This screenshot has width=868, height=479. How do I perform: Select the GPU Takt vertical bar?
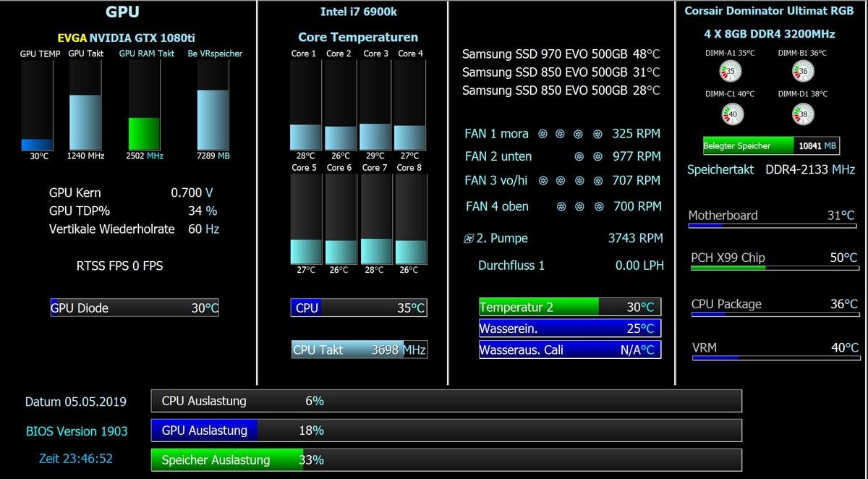85,105
